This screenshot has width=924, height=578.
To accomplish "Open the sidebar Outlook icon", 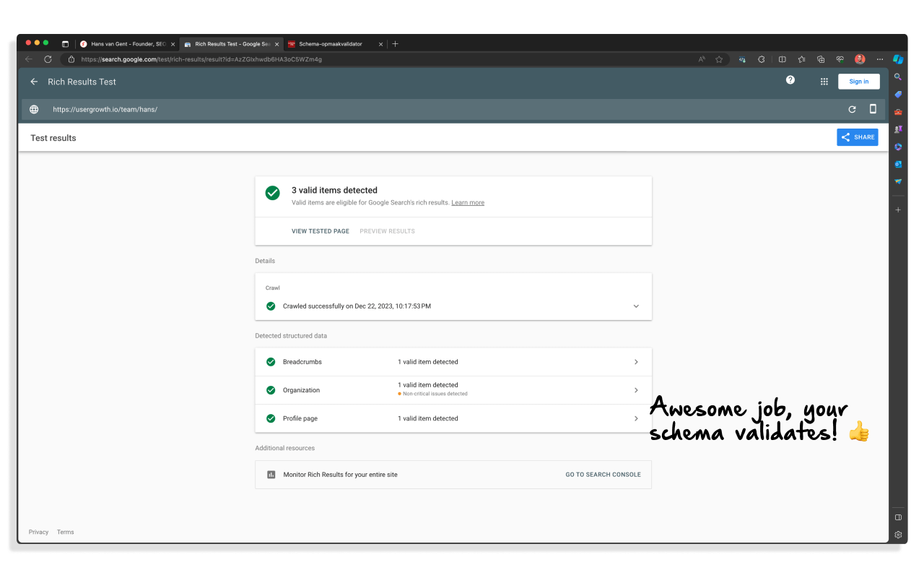I will point(898,164).
